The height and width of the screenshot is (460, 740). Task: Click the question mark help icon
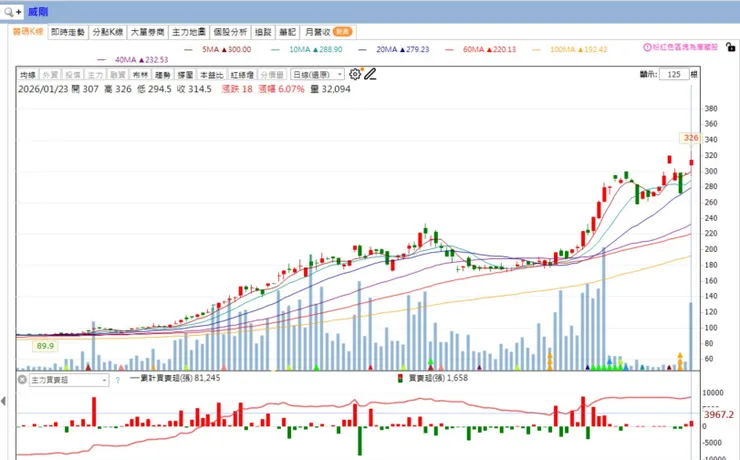click(118, 380)
